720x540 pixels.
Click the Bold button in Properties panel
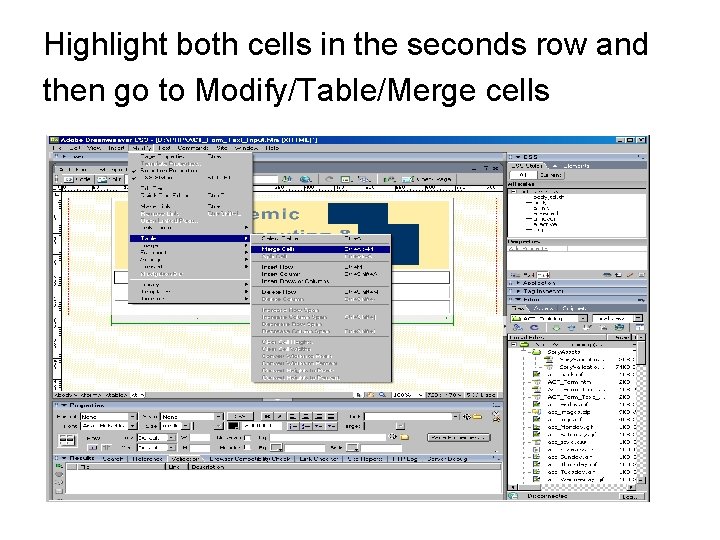click(x=266, y=416)
